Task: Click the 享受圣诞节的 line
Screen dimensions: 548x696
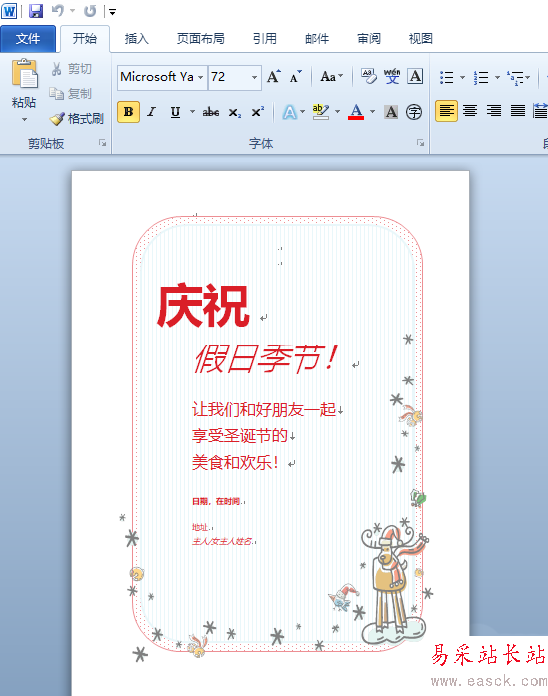Action: pyautogui.click(x=240, y=435)
